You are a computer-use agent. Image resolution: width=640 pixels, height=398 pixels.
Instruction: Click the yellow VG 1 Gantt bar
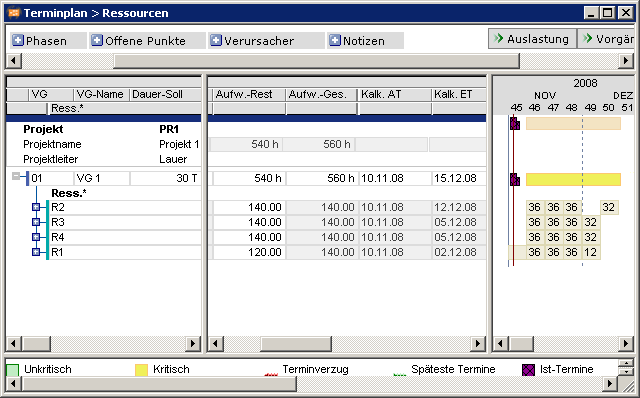pos(573,179)
